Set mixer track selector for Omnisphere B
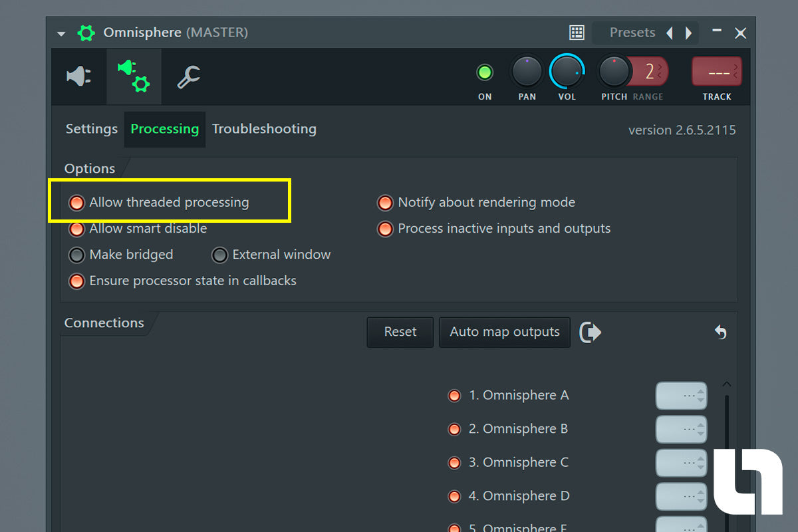 (681, 429)
